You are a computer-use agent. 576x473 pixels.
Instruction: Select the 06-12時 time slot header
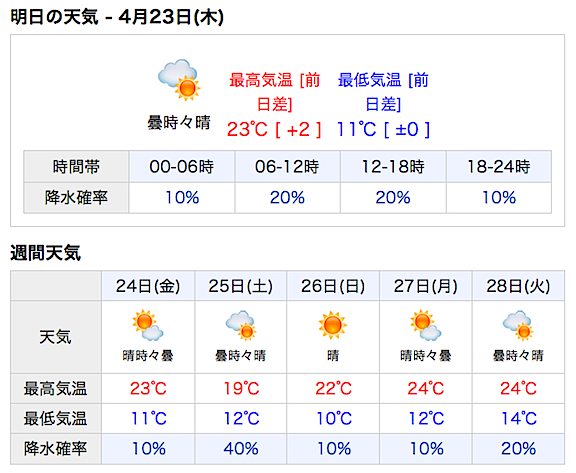click(288, 167)
